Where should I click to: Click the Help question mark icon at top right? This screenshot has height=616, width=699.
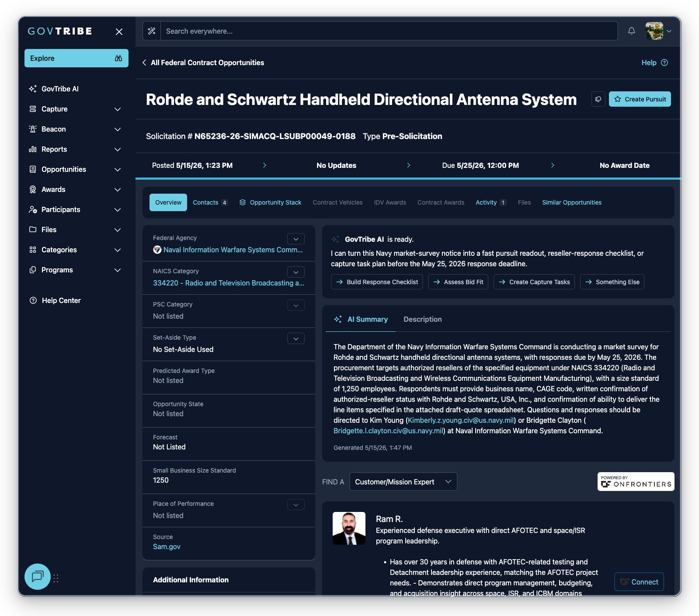click(664, 63)
